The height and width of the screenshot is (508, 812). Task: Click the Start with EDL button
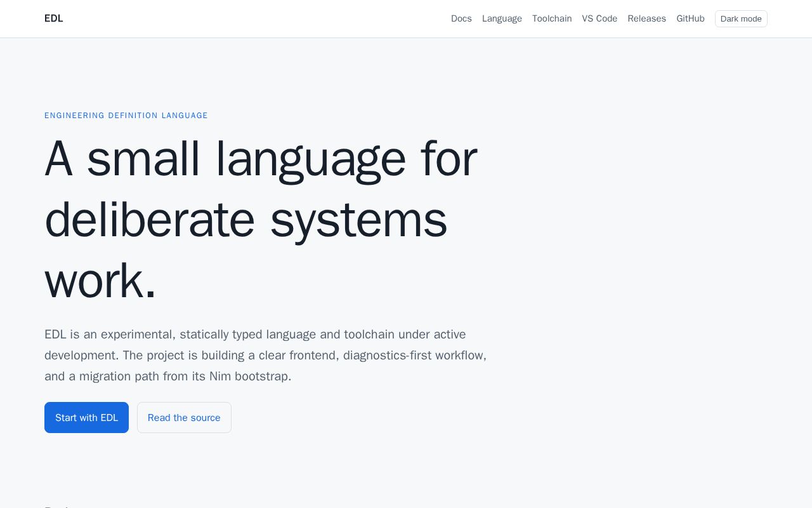(86, 417)
